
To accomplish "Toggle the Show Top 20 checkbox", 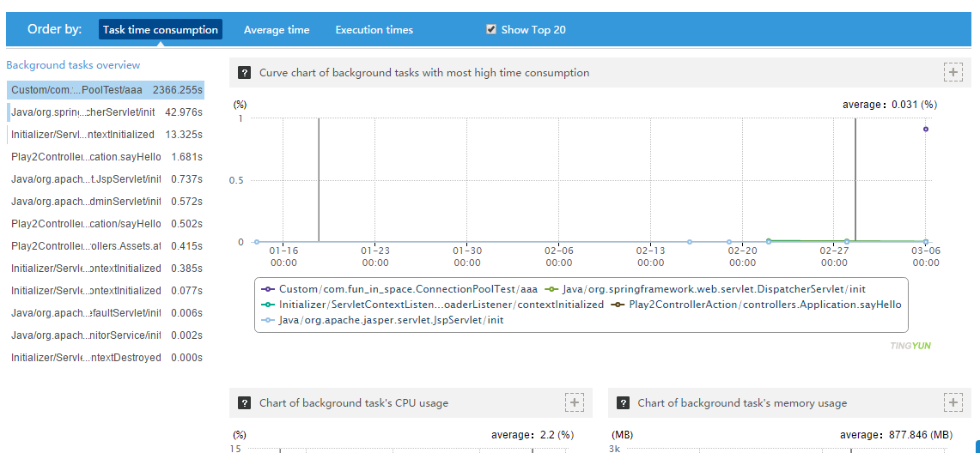I will (x=491, y=29).
